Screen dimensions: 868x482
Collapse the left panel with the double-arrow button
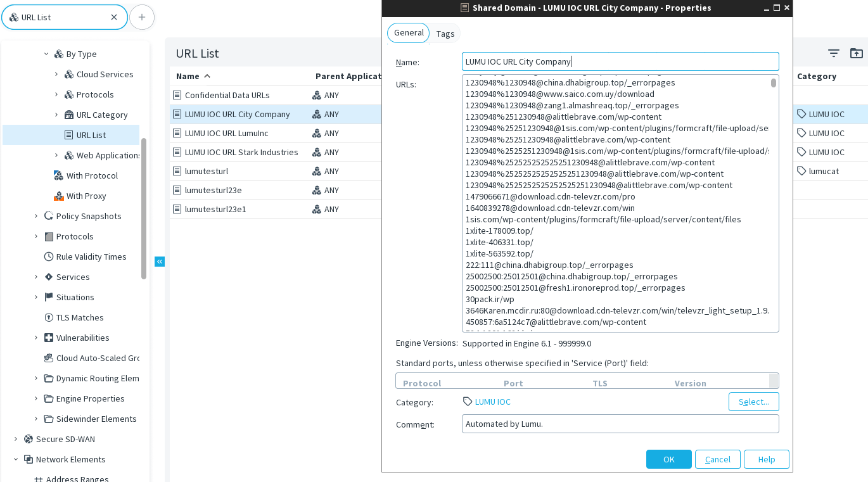[160, 262]
